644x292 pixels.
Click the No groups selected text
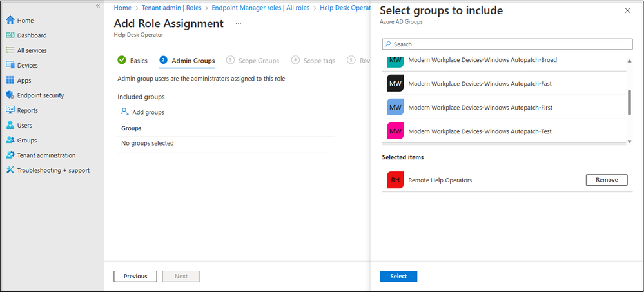point(148,143)
